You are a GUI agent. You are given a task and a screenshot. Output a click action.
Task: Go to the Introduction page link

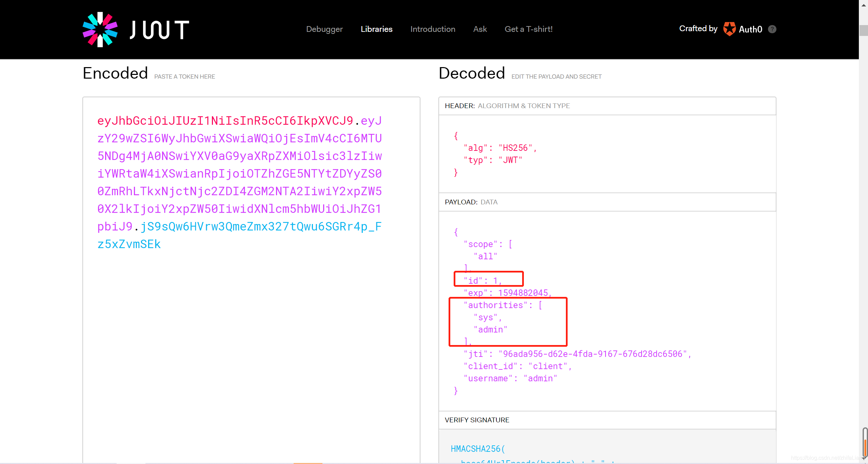433,29
